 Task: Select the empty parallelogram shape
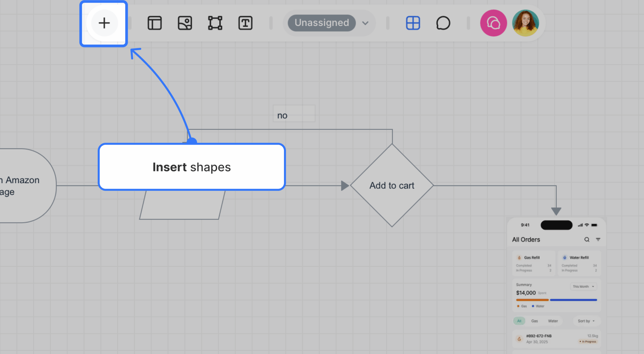click(x=182, y=205)
